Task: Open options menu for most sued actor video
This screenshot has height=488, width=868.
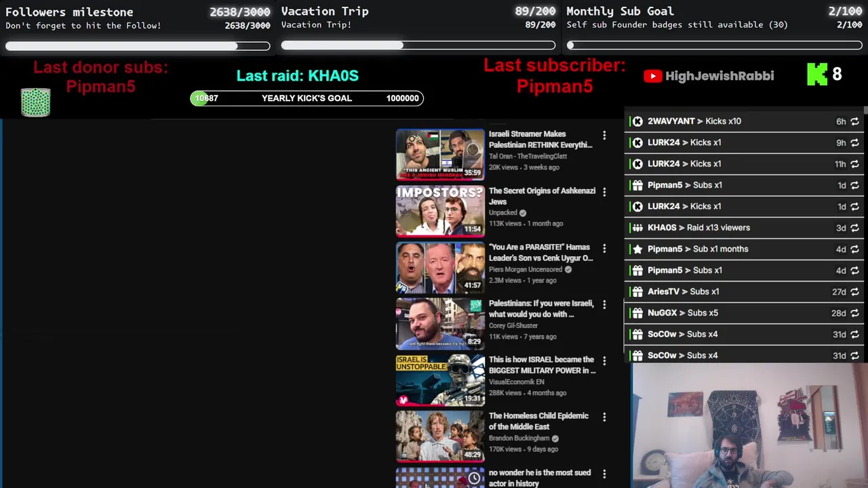Action: (604, 474)
